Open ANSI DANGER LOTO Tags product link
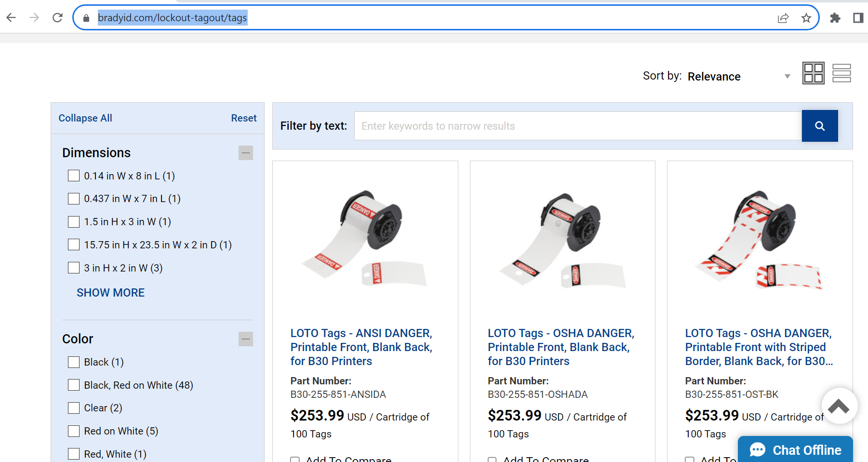The height and width of the screenshot is (462, 868). coord(361,347)
